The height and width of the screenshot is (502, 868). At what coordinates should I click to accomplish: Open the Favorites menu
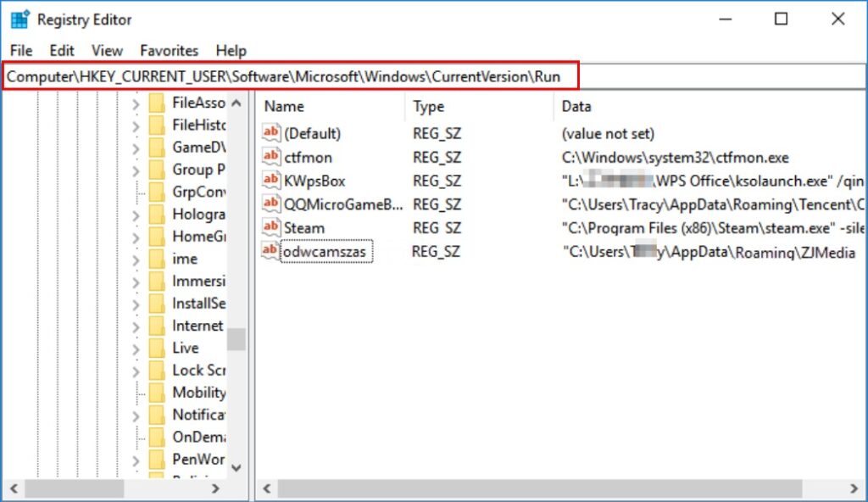(169, 51)
